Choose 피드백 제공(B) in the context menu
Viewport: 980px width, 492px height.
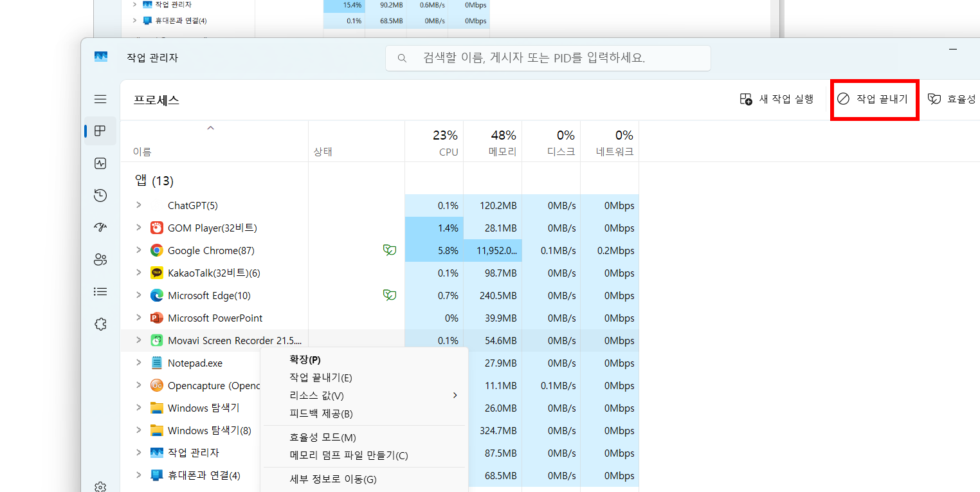(364, 414)
